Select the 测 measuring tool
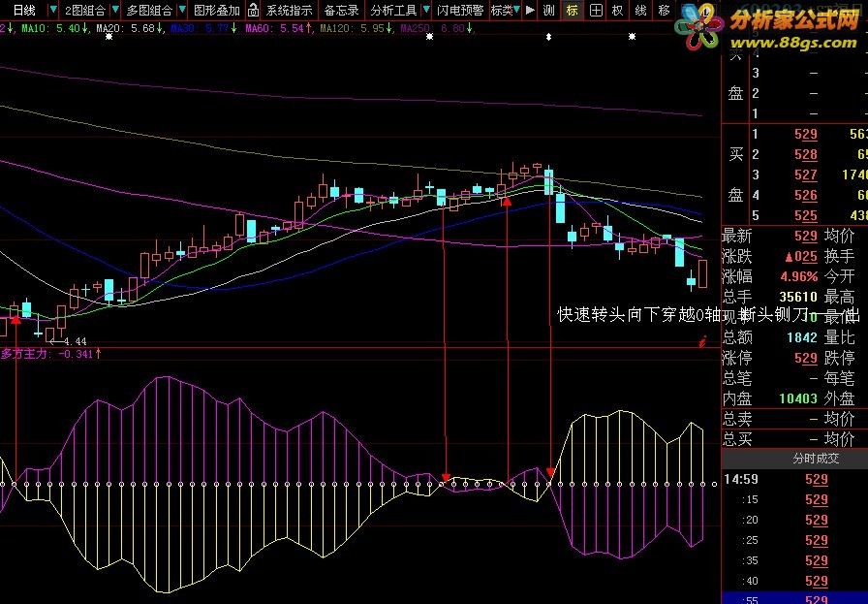 [x=548, y=10]
